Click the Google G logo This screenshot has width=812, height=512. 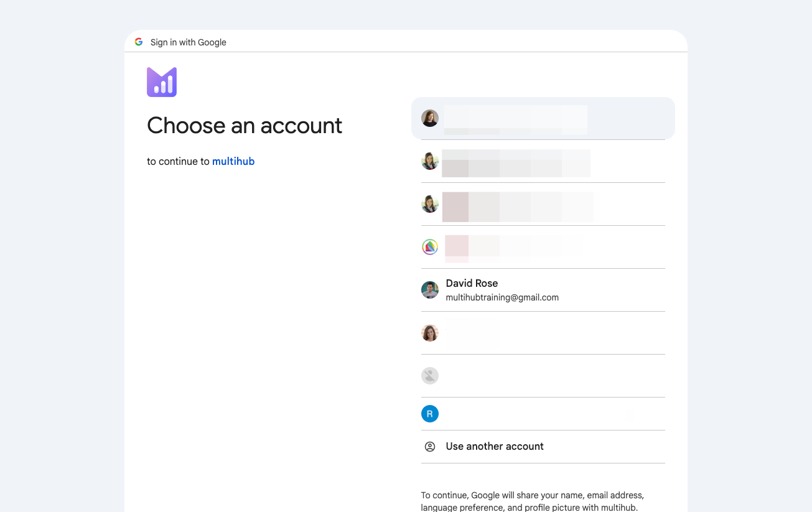[x=139, y=42]
